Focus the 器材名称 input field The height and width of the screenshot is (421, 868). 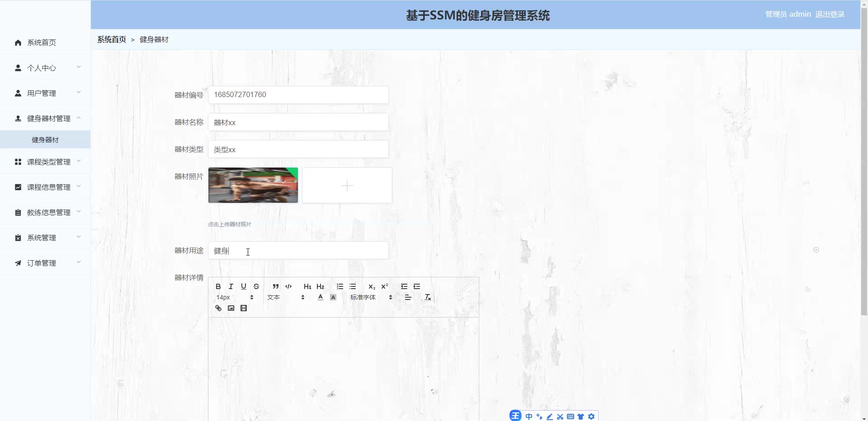point(298,122)
